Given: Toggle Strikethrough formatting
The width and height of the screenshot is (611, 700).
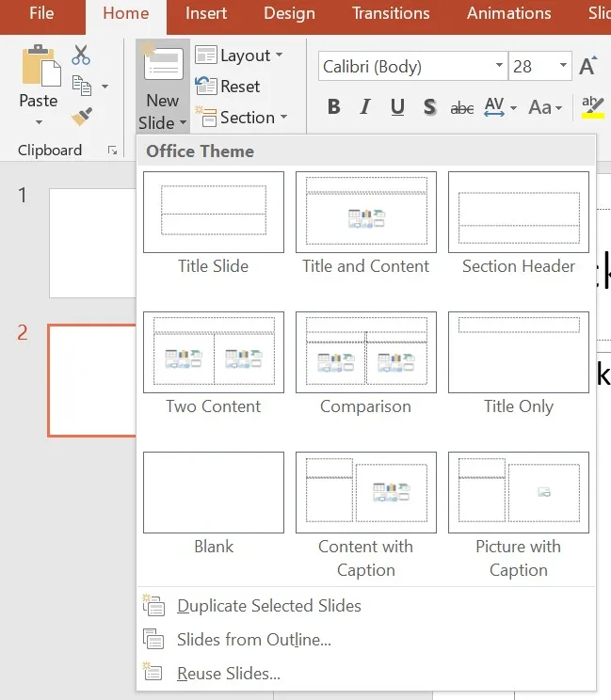Looking at the screenshot, I should tap(462, 107).
